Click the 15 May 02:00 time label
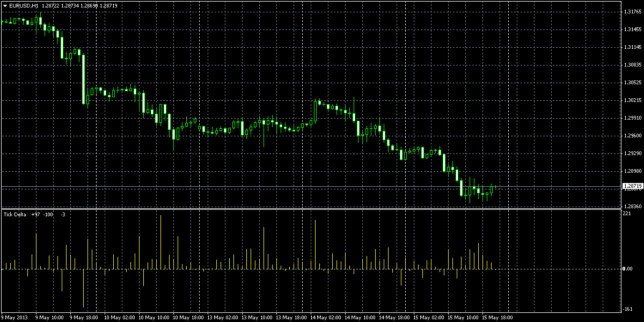The image size is (644, 322). point(429,317)
